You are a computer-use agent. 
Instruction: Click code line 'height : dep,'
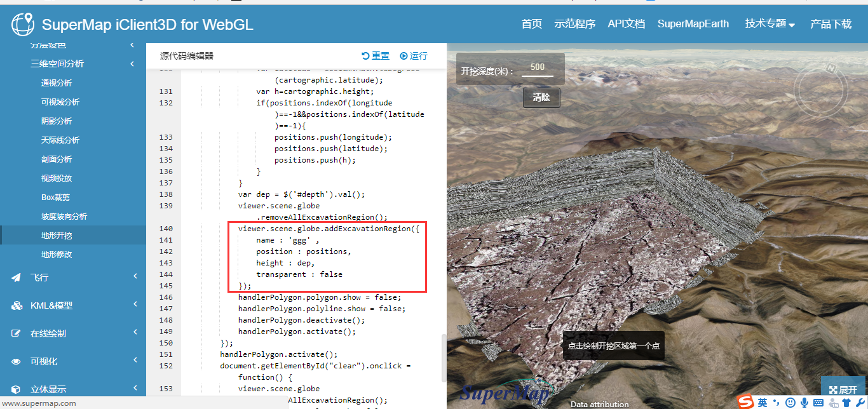coord(285,263)
